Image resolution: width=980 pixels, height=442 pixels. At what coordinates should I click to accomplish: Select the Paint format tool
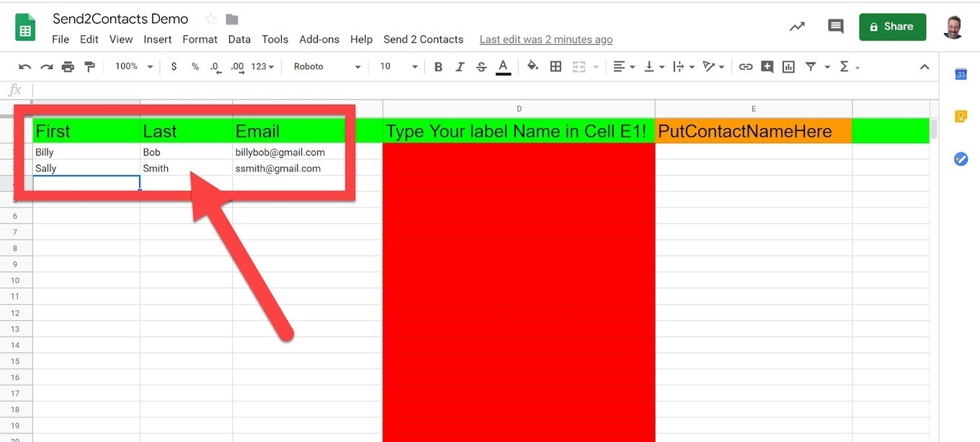coord(89,67)
